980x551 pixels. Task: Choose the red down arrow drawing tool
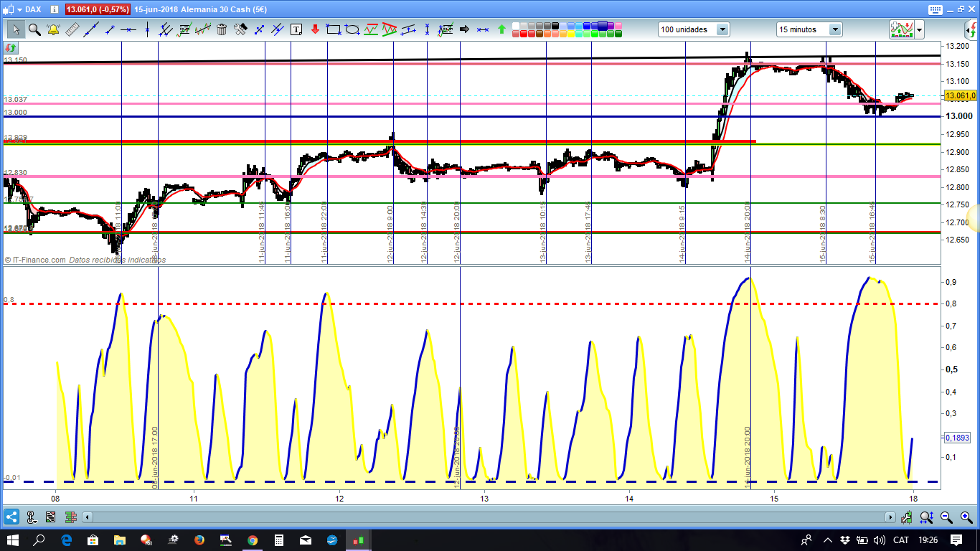click(x=315, y=29)
